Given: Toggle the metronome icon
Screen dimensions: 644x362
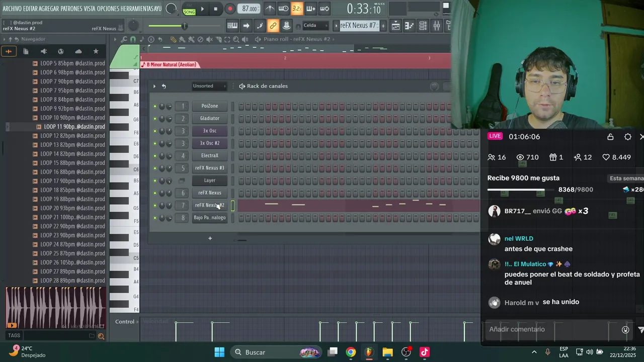Looking at the screenshot, I should click(x=270, y=9).
